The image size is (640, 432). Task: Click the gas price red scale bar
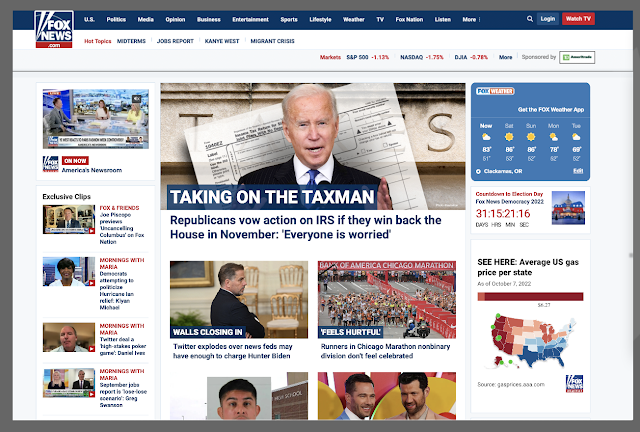[530, 296]
